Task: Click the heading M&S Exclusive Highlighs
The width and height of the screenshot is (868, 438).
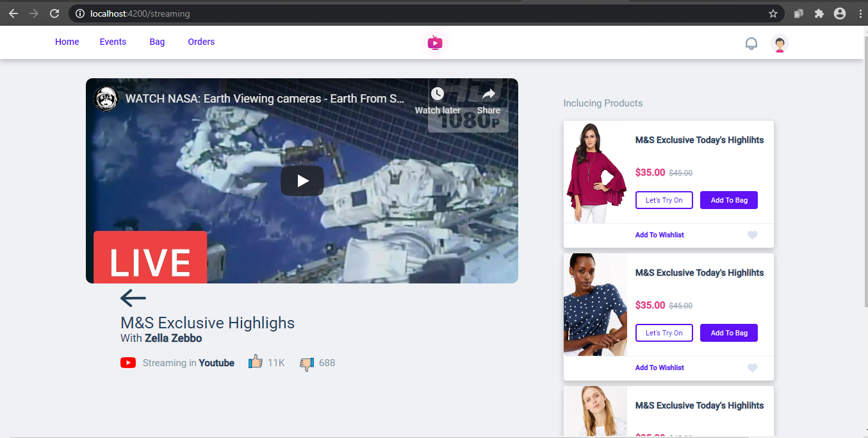Action: tap(208, 323)
